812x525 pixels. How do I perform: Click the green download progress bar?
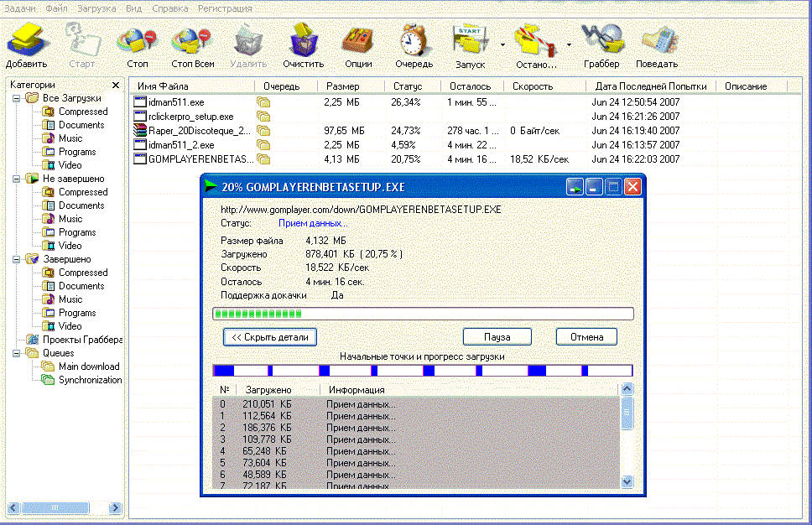tap(423, 314)
